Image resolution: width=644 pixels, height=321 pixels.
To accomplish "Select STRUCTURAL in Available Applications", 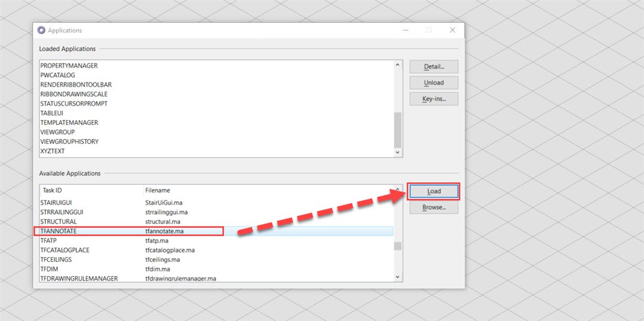I will point(216,221).
